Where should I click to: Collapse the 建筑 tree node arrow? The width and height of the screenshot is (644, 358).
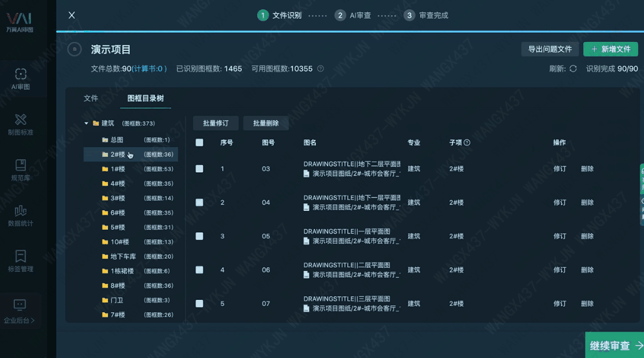point(87,123)
